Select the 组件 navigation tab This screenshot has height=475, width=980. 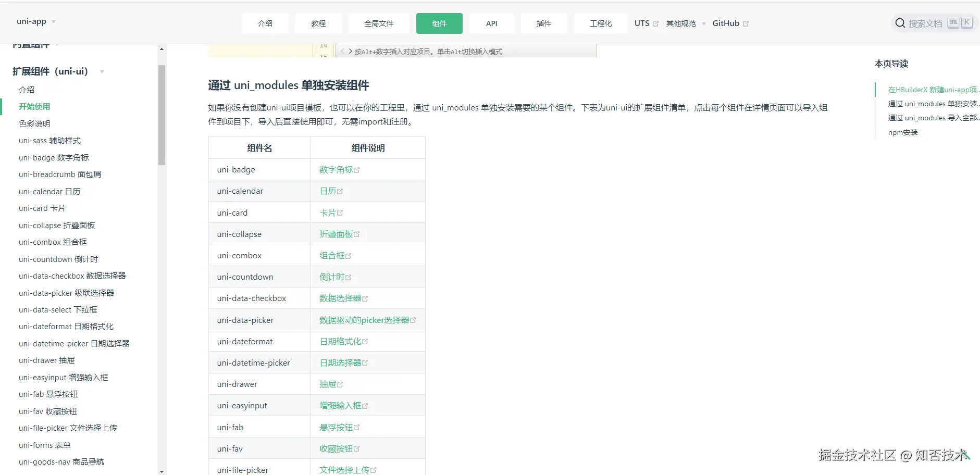pyautogui.click(x=439, y=23)
